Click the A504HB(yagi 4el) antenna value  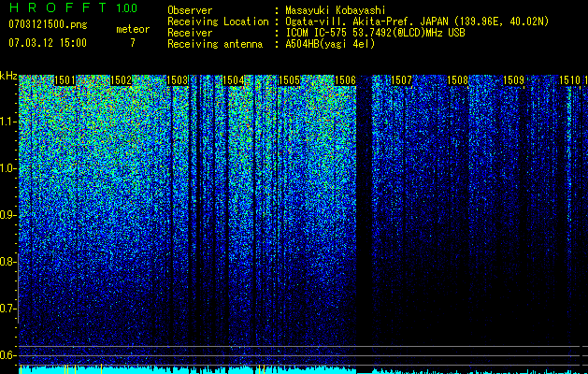point(330,44)
